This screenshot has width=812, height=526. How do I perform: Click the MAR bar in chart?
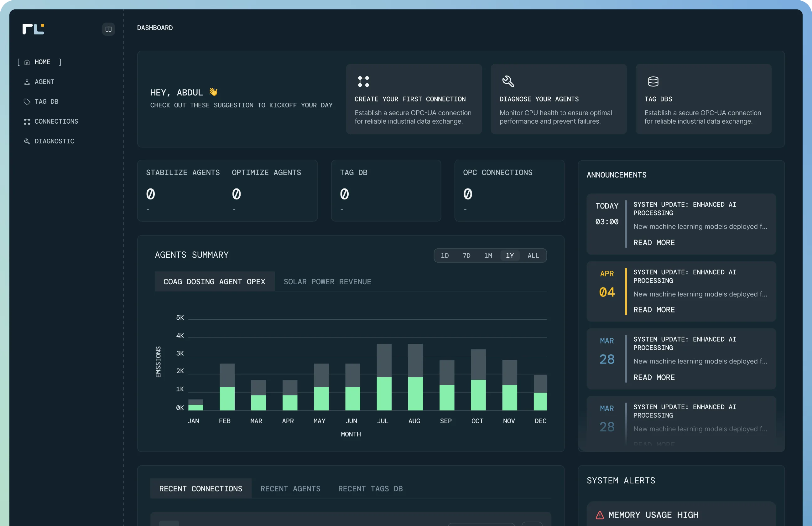(x=259, y=395)
